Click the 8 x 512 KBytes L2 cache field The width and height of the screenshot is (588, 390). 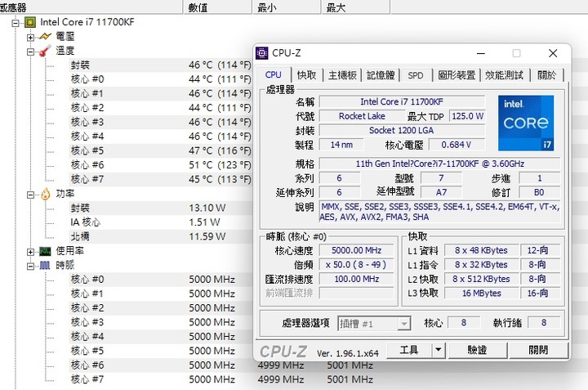pyautogui.click(x=482, y=279)
